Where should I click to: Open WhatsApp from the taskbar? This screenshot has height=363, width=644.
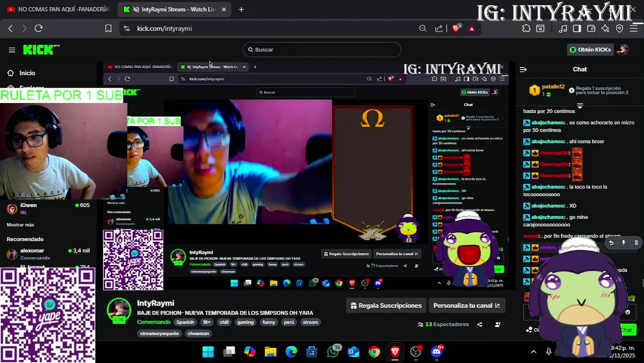pyautogui.click(x=333, y=351)
